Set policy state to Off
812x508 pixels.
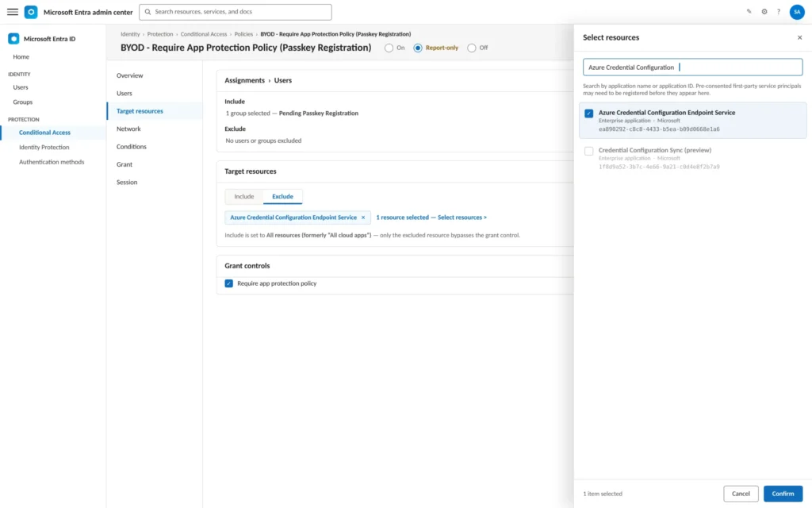[471, 48]
